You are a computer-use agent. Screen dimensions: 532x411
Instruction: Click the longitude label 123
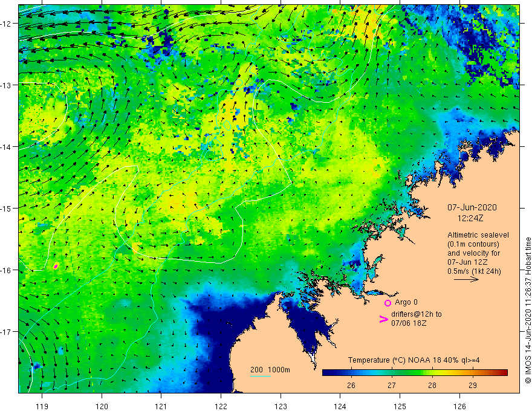[x=281, y=406]
